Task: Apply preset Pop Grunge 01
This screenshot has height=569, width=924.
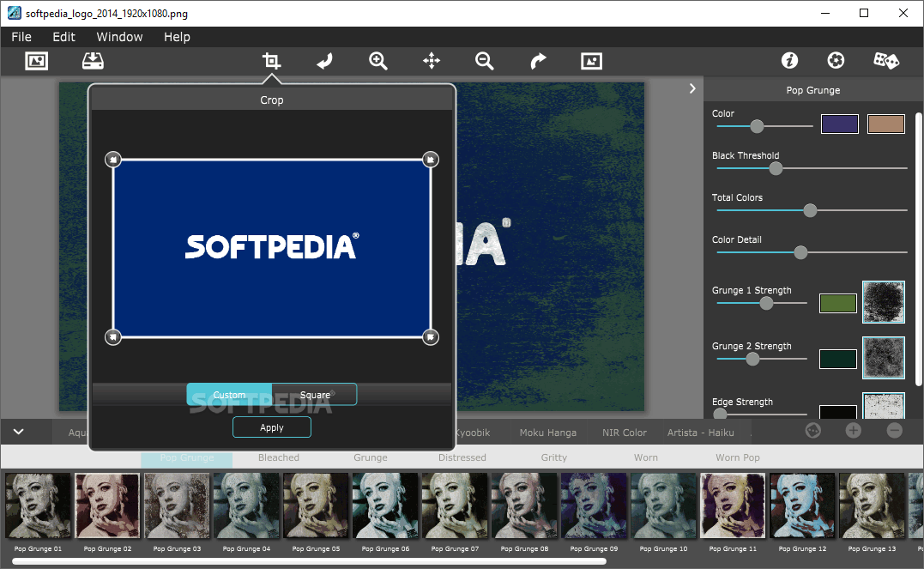Action: coord(38,505)
